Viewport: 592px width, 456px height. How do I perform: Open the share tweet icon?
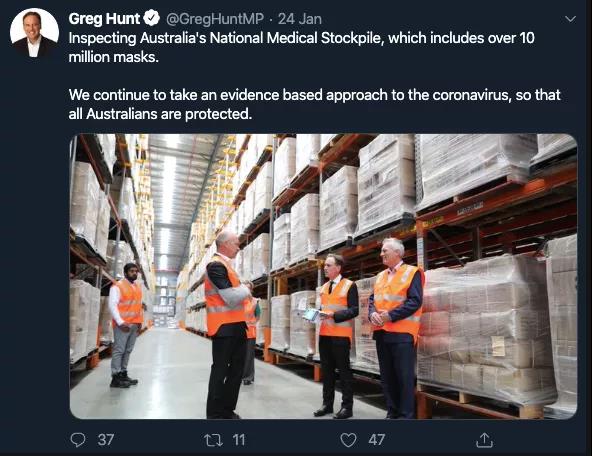tap(484, 440)
